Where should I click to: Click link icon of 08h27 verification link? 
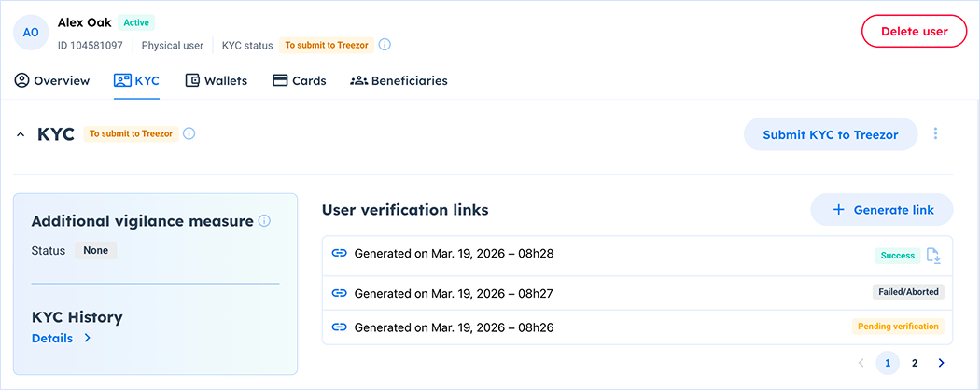(x=339, y=293)
